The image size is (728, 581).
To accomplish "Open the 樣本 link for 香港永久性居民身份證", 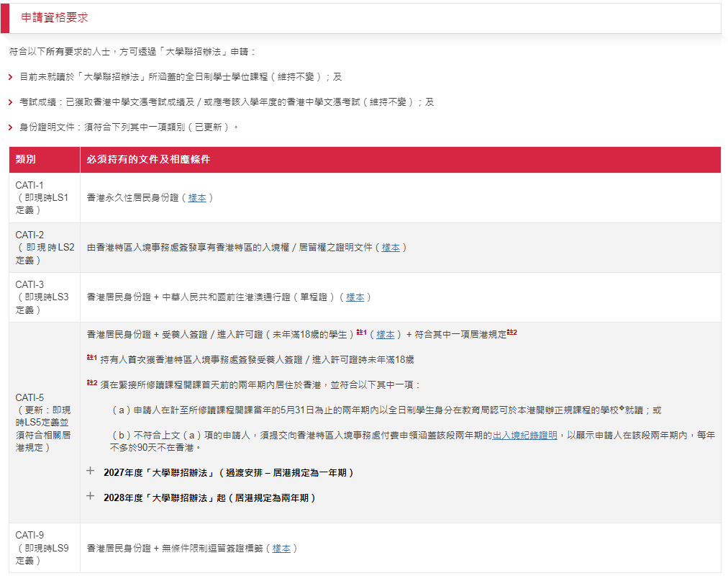I will click(197, 197).
